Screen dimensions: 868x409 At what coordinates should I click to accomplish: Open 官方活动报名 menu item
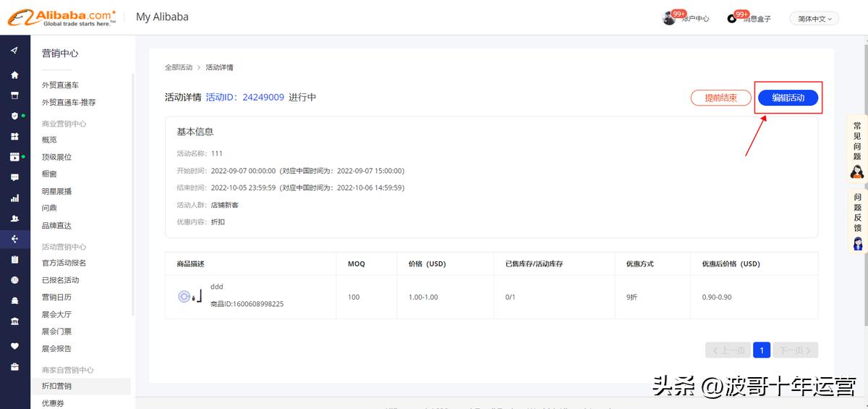[x=64, y=263]
